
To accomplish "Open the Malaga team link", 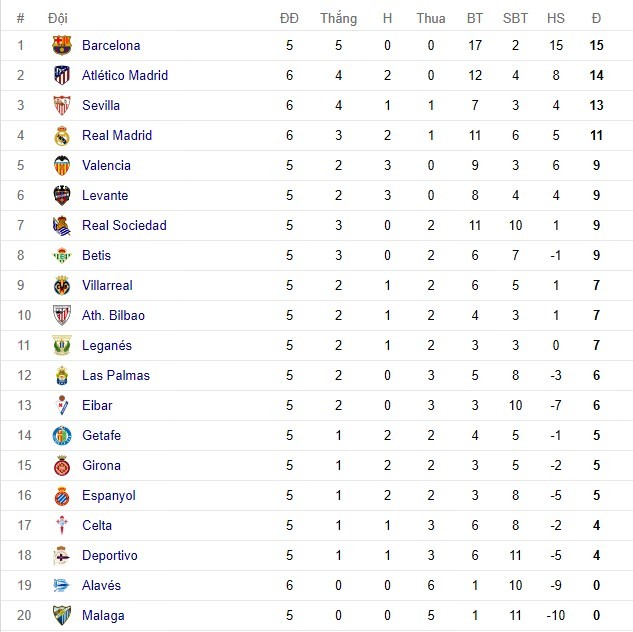I will tap(104, 615).
